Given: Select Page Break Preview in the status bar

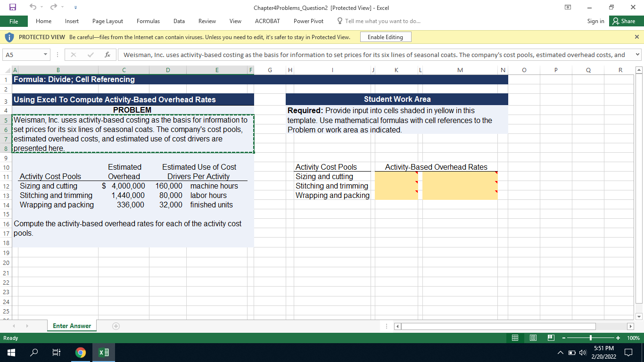Looking at the screenshot, I should click(550, 337).
